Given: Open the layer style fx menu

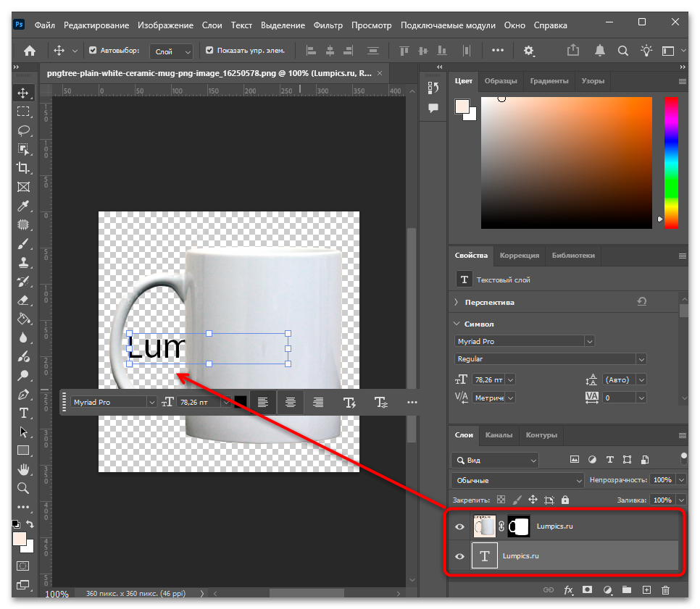Looking at the screenshot, I should pos(568,590).
